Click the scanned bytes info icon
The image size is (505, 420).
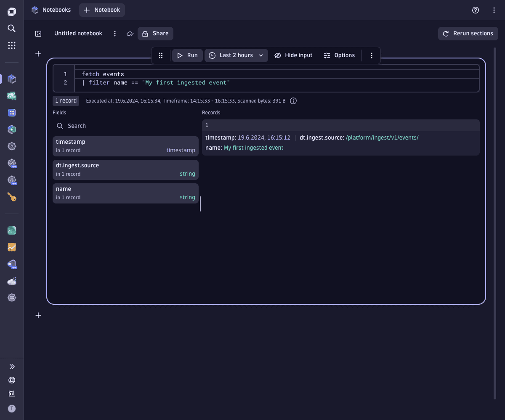click(293, 101)
